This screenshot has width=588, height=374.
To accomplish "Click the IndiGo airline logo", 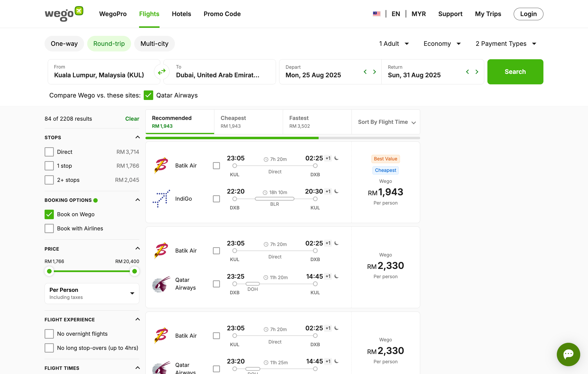I will 161,198.
